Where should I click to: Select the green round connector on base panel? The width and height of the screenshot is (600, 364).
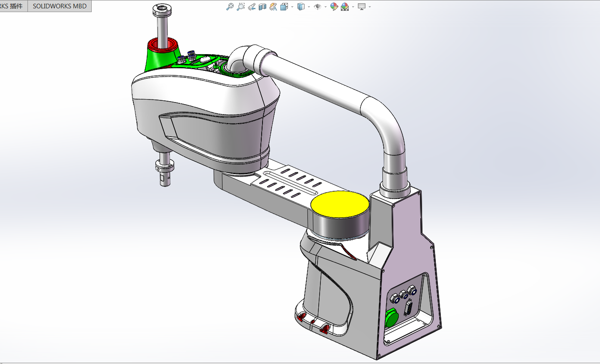click(x=391, y=319)
